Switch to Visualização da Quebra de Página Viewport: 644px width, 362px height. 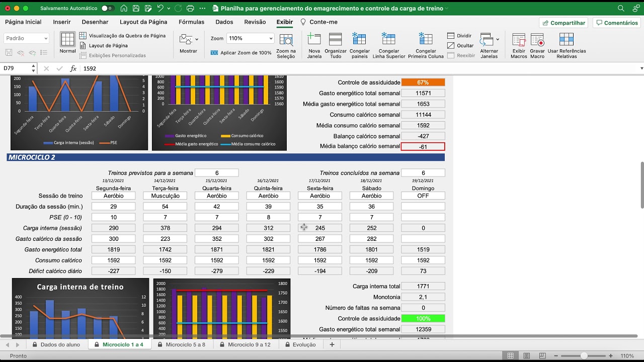click(x=122, y=36)
